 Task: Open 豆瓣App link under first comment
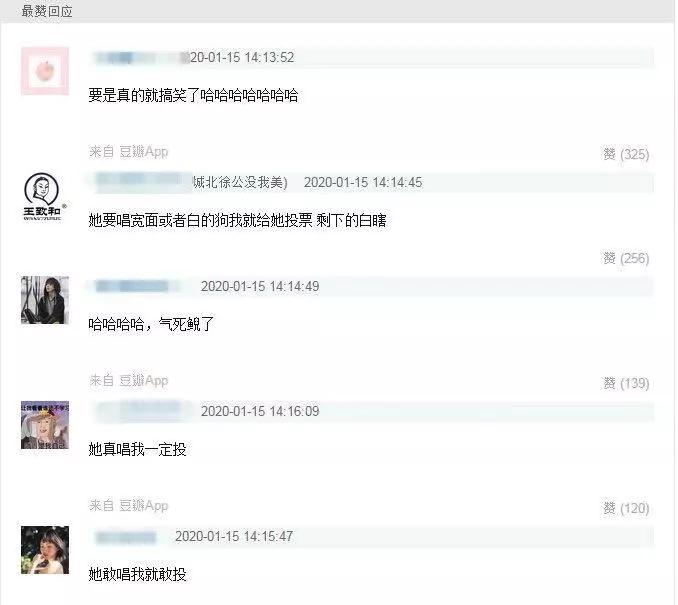point(143,152)
